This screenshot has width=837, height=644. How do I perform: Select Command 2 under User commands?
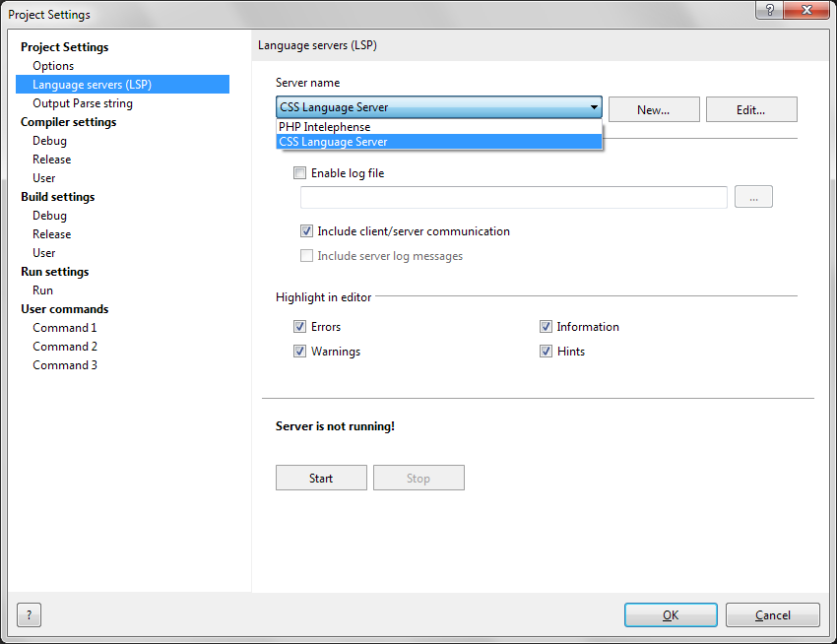tap(65, 347)
